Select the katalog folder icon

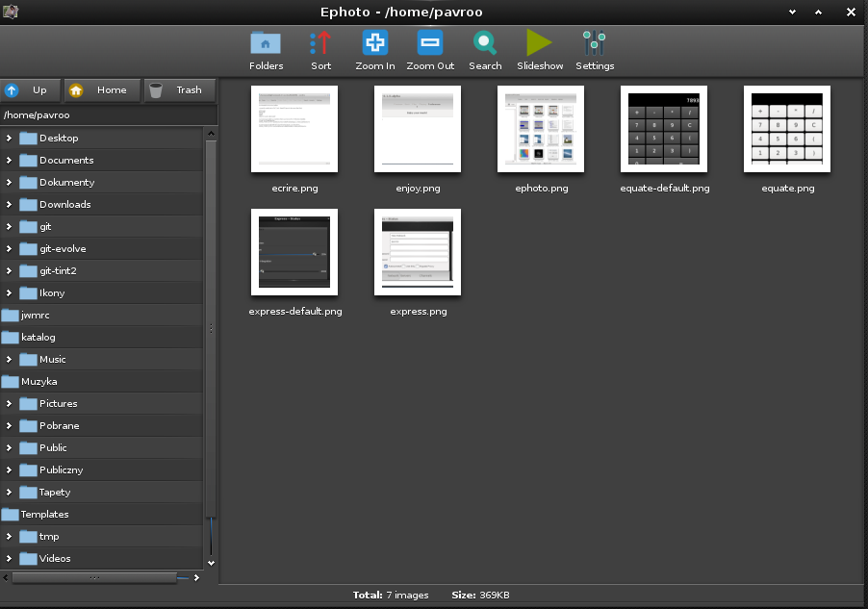tap(10, 337)
